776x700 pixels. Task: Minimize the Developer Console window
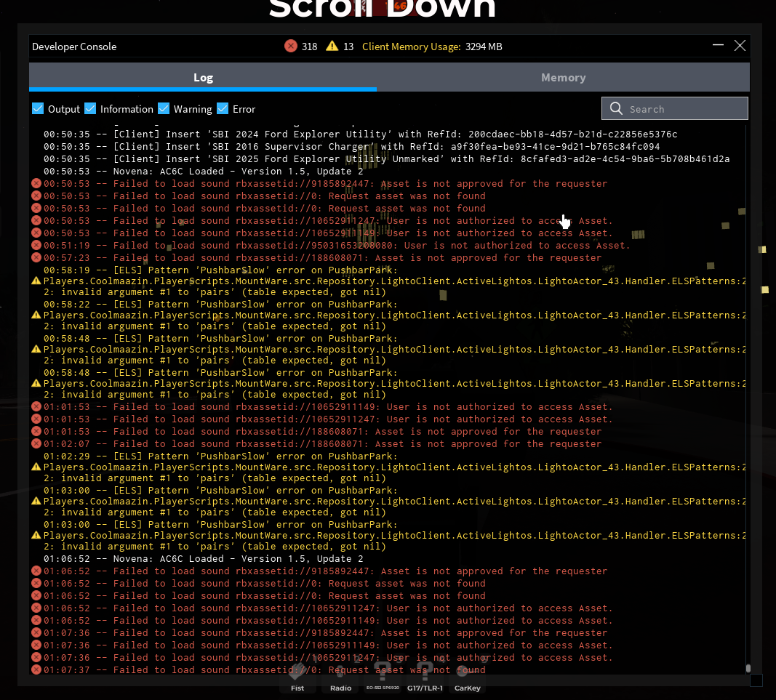pos(718,46)
